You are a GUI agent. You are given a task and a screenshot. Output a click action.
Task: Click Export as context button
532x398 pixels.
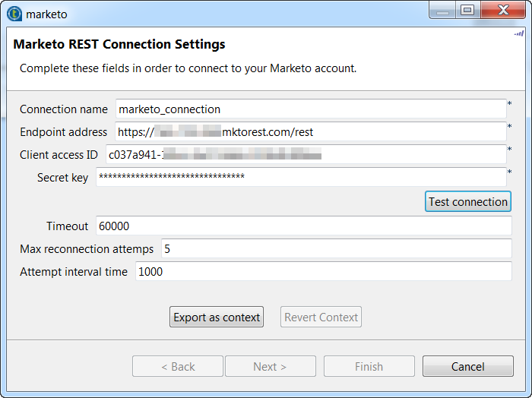click(x=217, y=317)
